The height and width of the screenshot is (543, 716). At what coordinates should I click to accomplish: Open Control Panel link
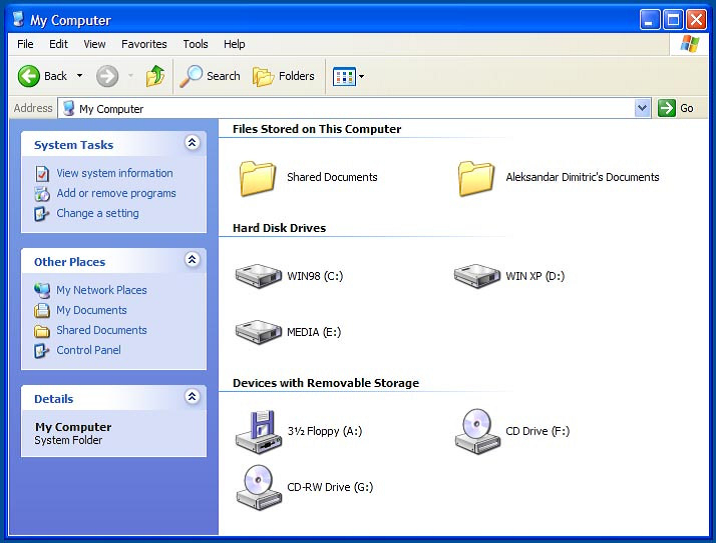coord(89,350)
